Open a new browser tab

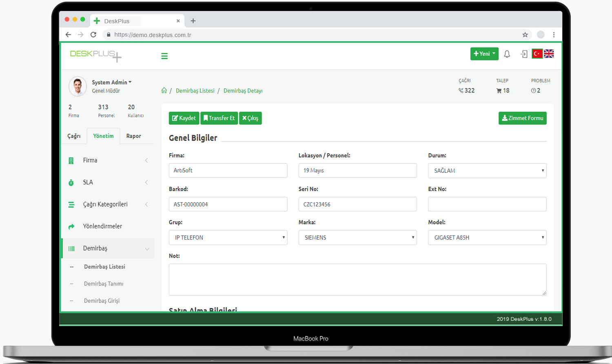(193, 21)
